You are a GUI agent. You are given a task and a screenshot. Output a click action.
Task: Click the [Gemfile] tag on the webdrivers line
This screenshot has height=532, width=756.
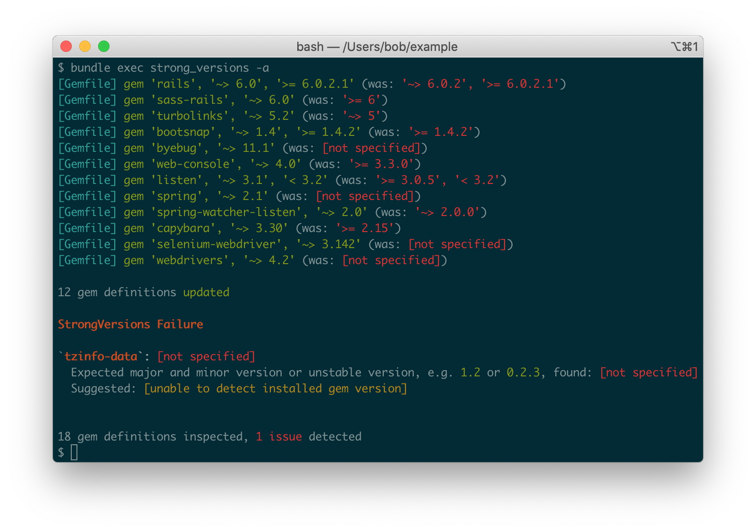click(87, 260)
